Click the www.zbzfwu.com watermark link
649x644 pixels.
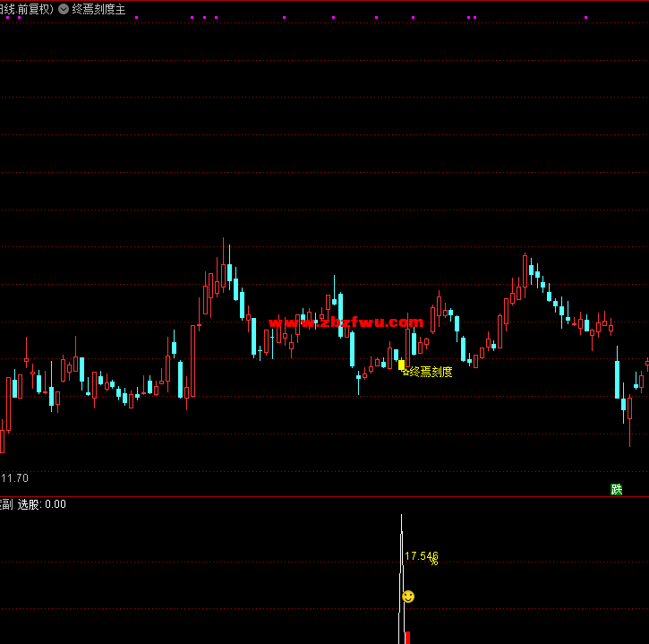pos(346,322)
